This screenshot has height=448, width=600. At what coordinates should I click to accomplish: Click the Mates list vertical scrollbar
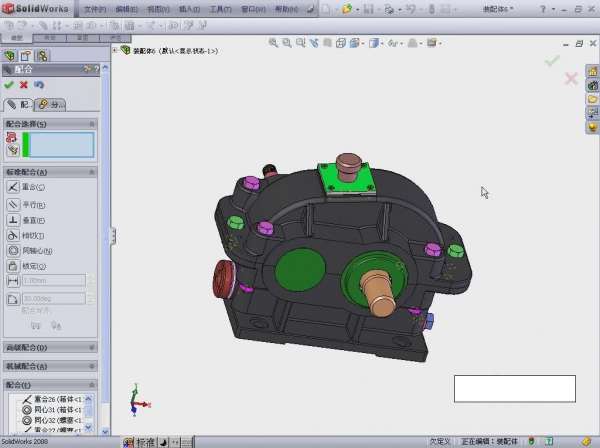tap(91, 412)
